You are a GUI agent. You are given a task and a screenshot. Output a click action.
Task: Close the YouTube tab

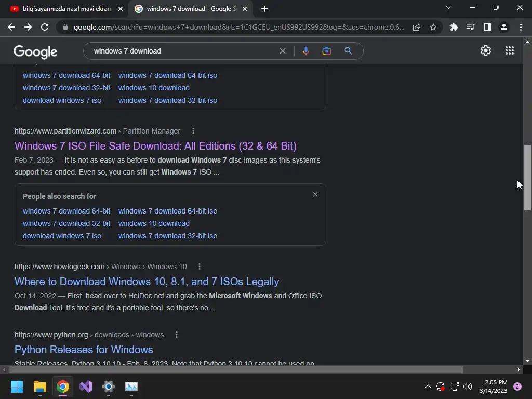click(121, 9)
